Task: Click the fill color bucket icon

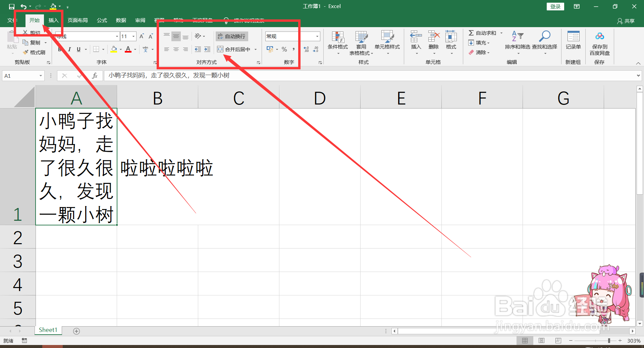Action: point(114,49)
